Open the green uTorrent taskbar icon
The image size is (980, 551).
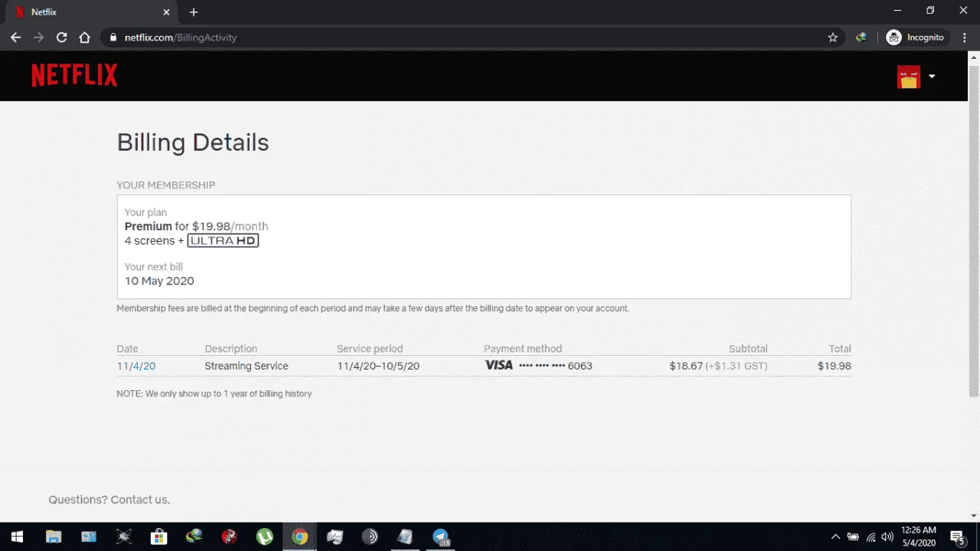[x=264, y=536]
